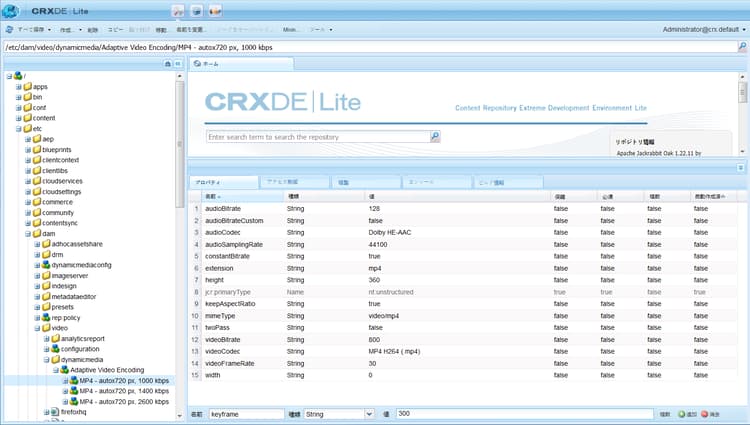Click the home tab globe icon

click(197, 64)
